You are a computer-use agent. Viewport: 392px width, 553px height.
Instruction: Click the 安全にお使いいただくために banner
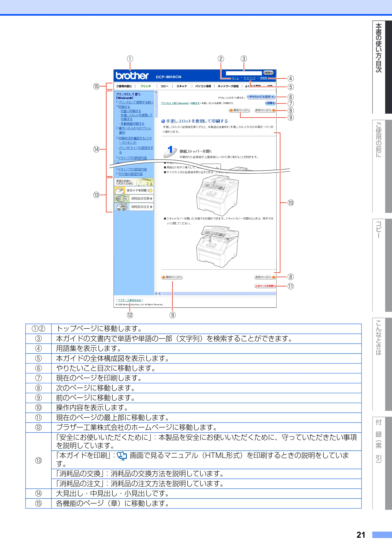pos(134,182)
